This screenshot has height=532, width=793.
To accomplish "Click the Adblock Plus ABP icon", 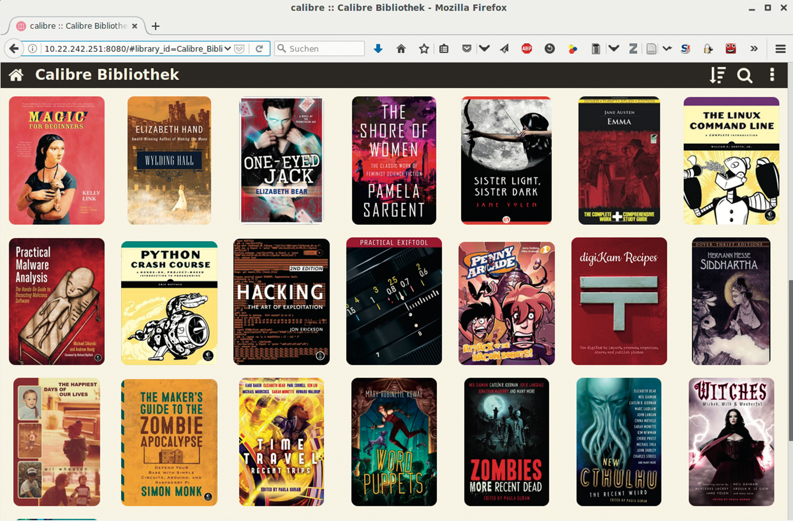I will tap(527, 49).
